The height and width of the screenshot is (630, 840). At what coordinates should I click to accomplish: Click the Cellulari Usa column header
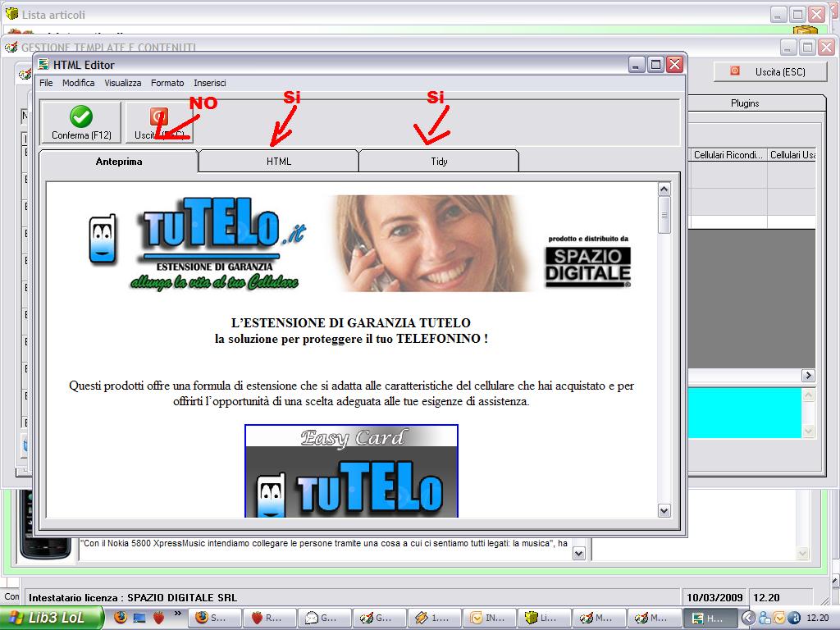[x=792, y=155]
